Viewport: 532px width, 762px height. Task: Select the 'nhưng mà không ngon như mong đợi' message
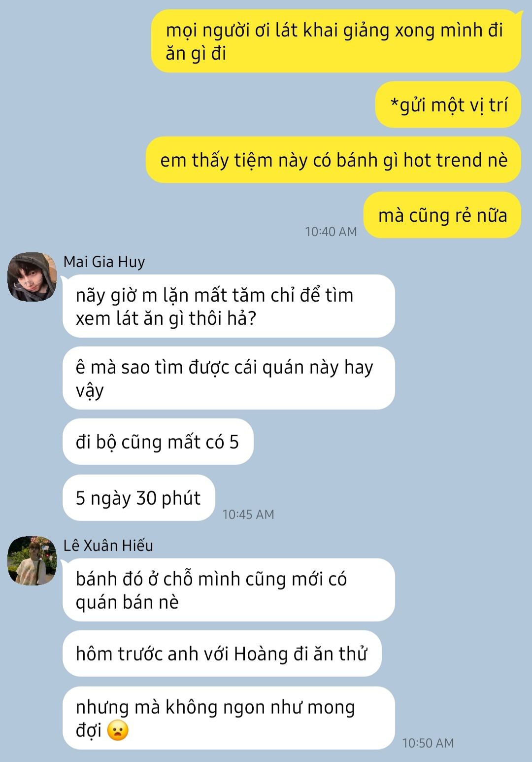click(229, 718)
